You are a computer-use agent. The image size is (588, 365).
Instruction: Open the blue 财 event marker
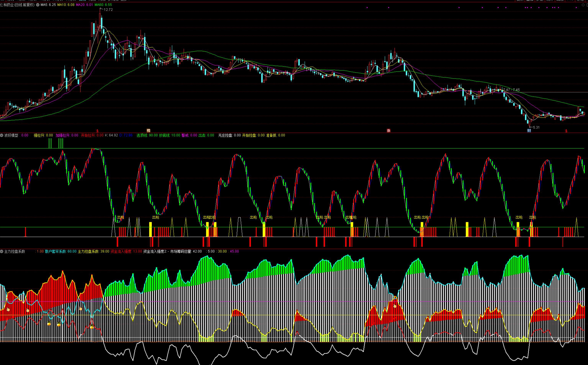click(x=529, y=131)
